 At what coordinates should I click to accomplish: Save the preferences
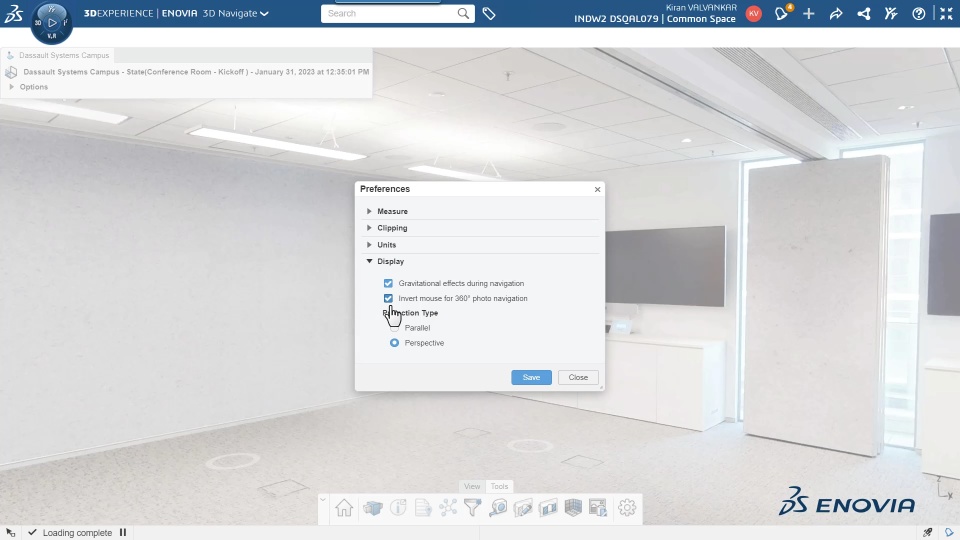531,377
